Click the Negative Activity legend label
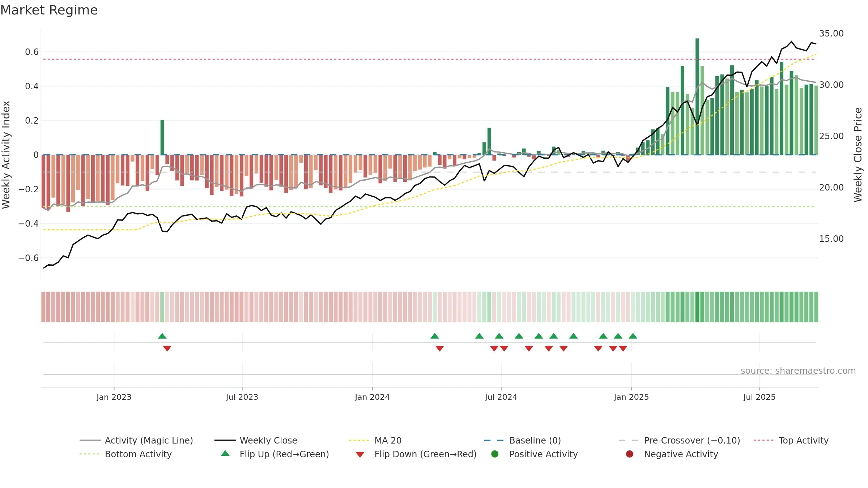The image size is (868, 488). 681,454
